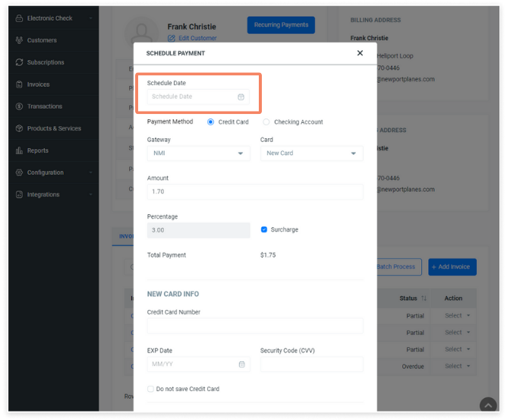The width and height of the screenshot is (507, 420).
Task: Click the Action column header
Action: point(453,298)
